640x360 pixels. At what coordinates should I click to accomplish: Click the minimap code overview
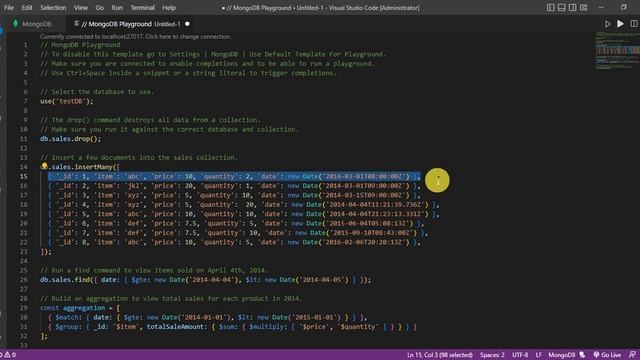[617, 51]
